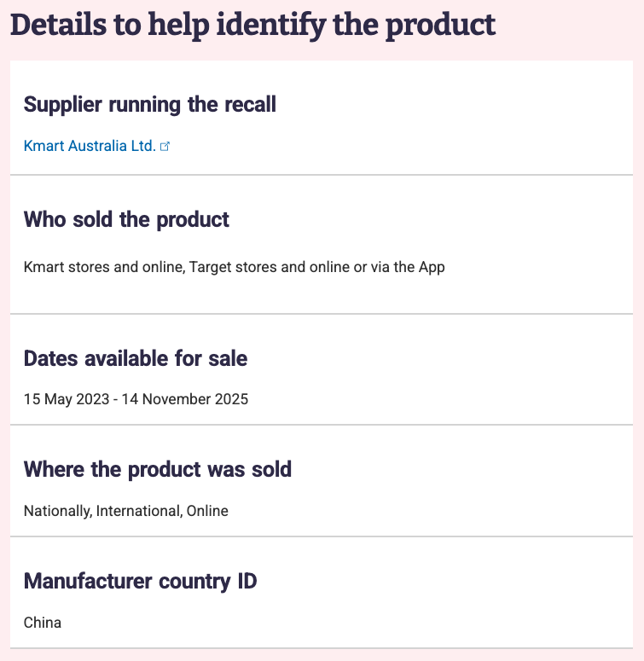Select the 'Dates available for sale' heading
Image resolution: width=644 pixels, height=661 pixels.
point(136,358)
